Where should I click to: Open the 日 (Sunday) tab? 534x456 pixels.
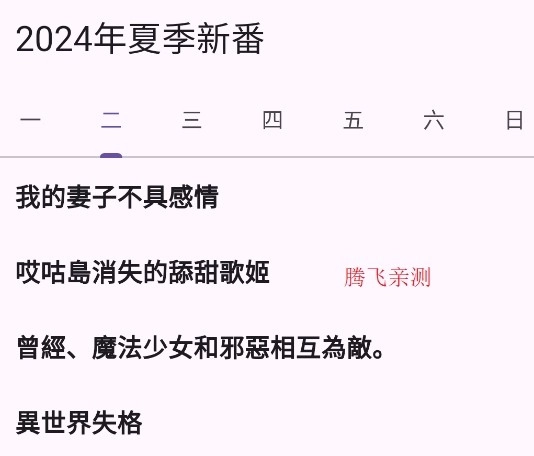click(x=514, y=120)
